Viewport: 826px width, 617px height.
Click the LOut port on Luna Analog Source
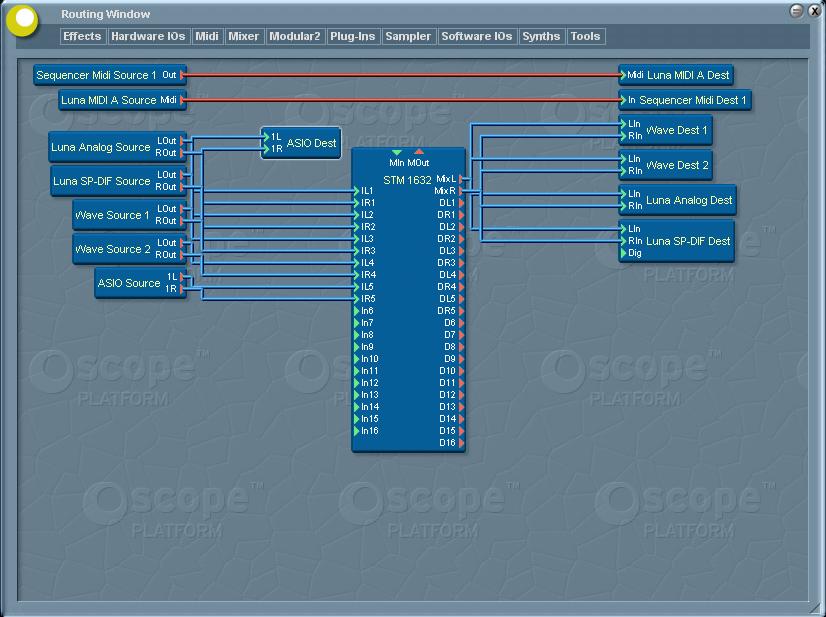tap(182, 141)
